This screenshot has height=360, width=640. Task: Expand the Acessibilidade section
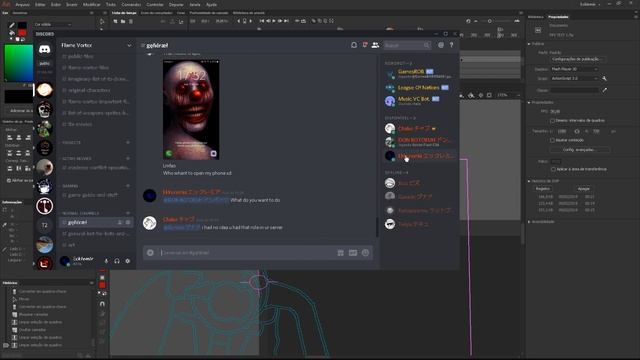[x=529, y=222]
